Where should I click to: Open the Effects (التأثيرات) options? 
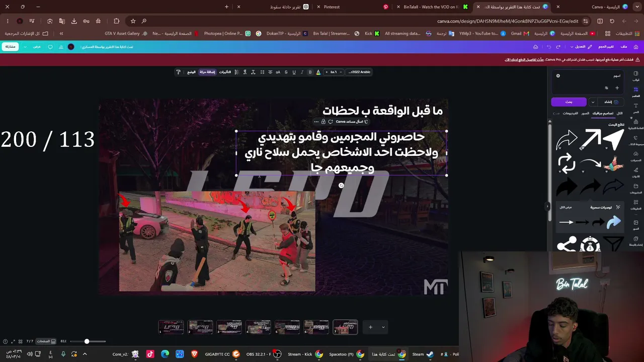pos(225,72)
